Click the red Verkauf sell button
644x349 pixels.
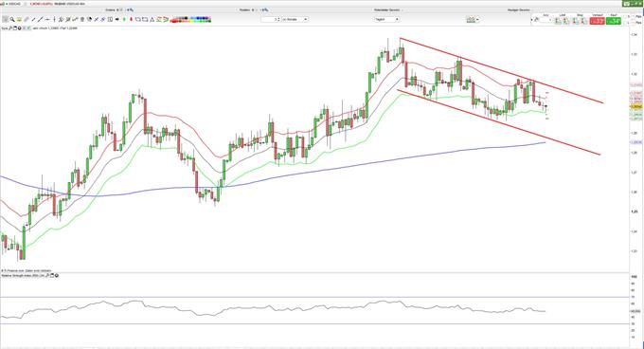click(x=598, y=21)
